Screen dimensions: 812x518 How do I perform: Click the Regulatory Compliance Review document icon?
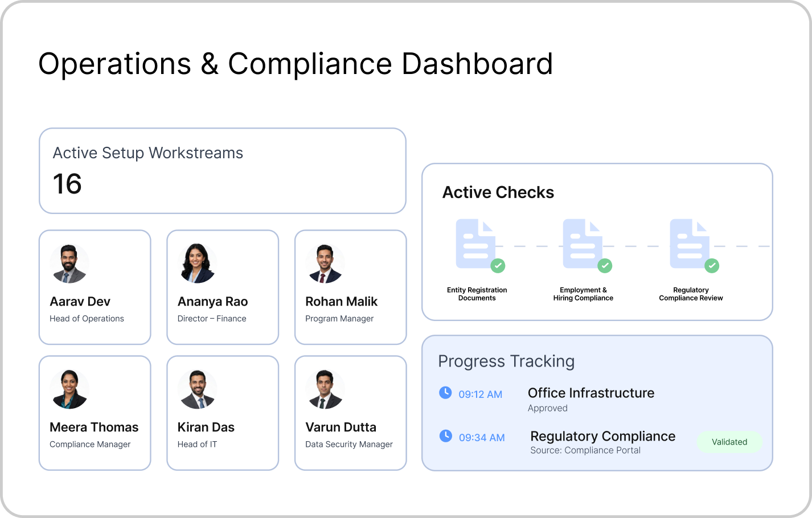click(690, 244)
